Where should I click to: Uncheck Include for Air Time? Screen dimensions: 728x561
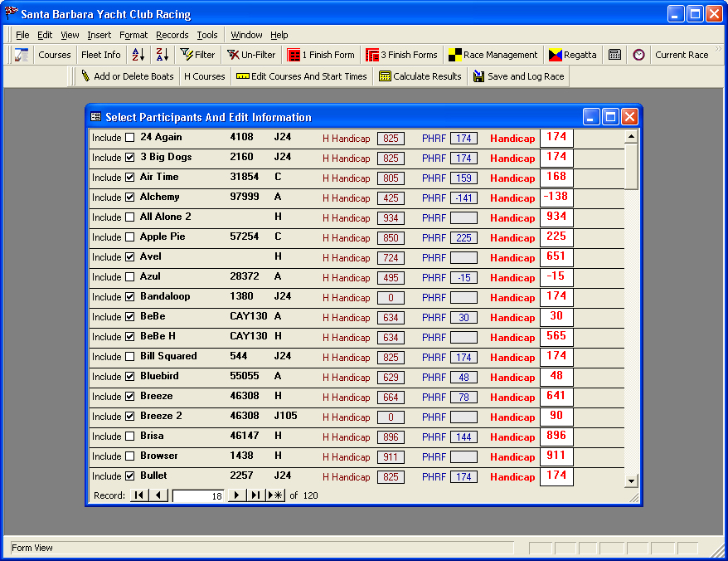[130, 178]
